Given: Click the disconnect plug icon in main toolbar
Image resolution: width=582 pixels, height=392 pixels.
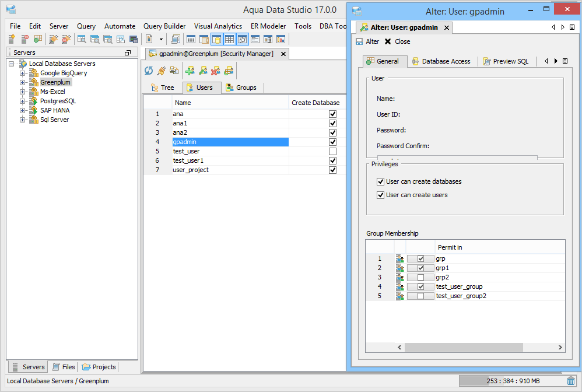Looking at the screenshot, I should 66,39.
